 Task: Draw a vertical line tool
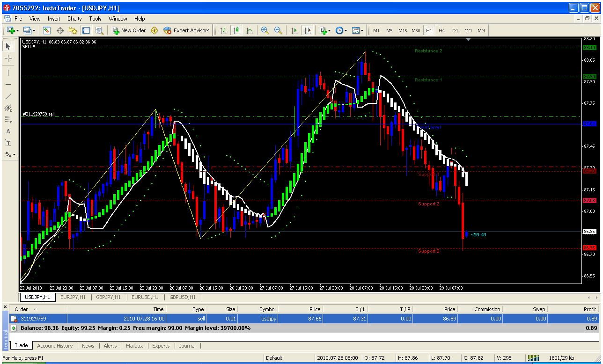pyautogui.click(x=8, y=73)
